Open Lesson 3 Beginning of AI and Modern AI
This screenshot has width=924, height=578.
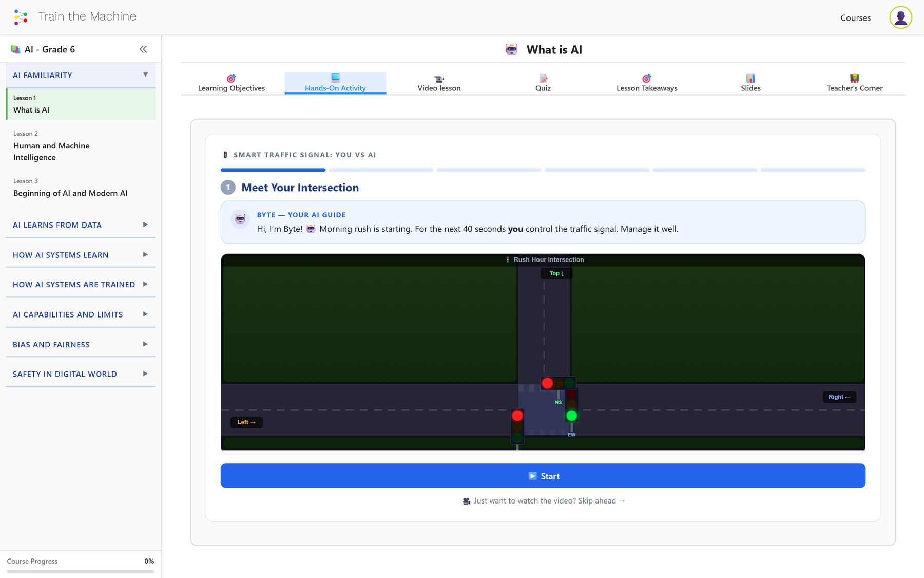click(81, 188)
